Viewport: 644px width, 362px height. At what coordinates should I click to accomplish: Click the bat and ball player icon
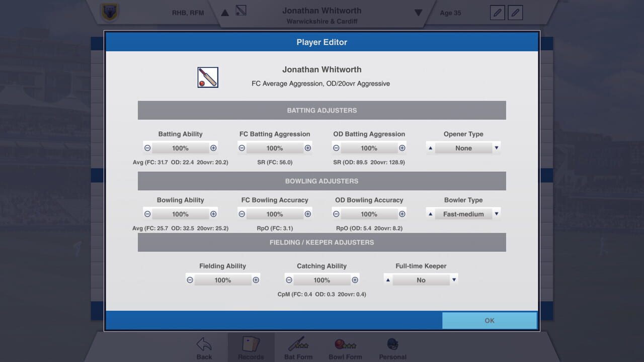(207, 77)
